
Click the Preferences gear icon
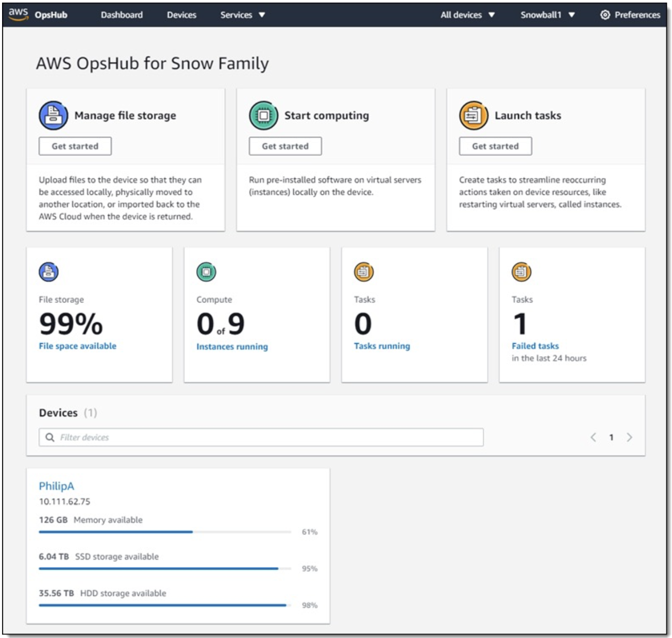coord(605,15)
